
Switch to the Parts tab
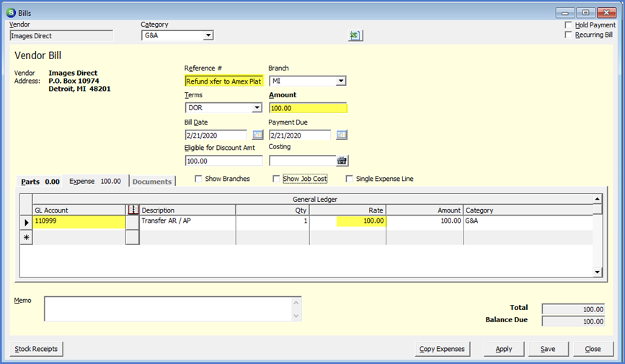[40, 182]
